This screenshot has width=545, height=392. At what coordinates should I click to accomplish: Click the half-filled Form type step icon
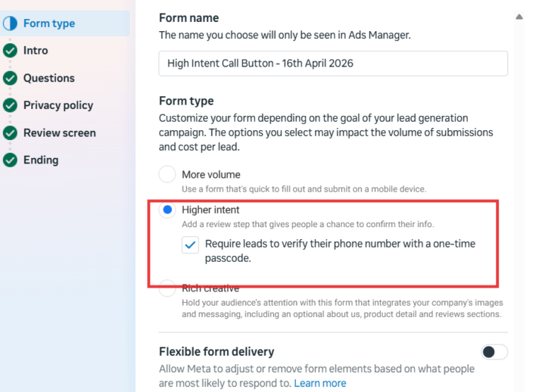tap(10, 23)
